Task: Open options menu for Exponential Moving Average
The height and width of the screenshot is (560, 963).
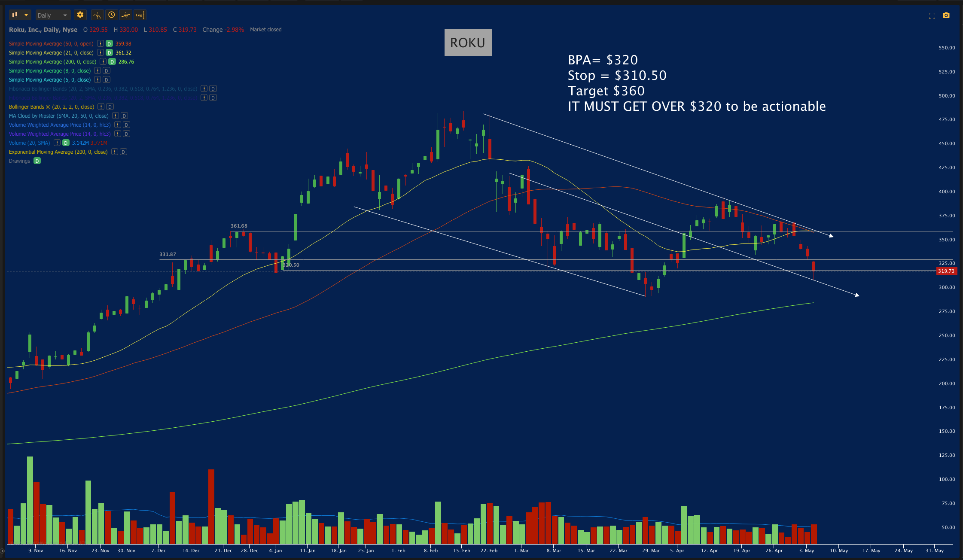Action: click(115, 152)
